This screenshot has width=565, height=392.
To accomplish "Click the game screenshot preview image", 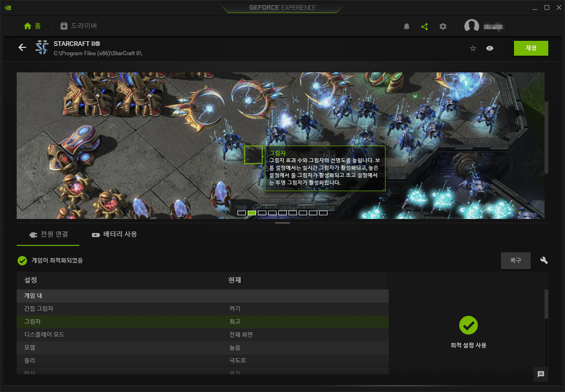I will pyautogui.click(x=281, y=145).
